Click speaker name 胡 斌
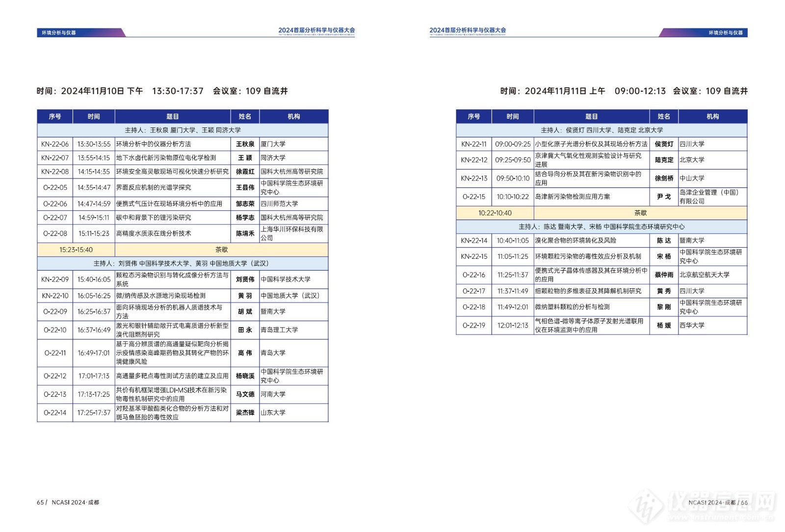 coord(245,312)
